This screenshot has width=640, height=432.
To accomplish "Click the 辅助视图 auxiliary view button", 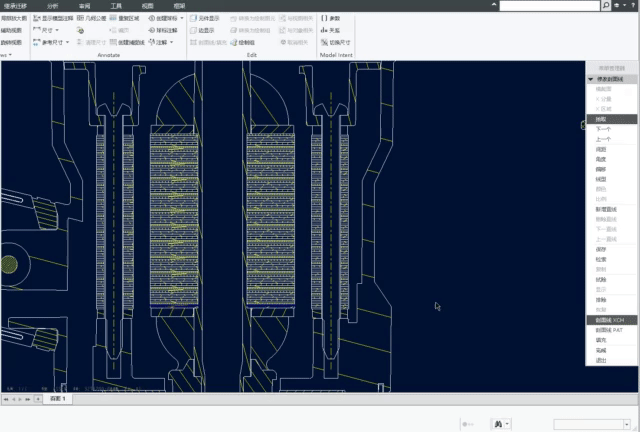I will pos(11,30).
